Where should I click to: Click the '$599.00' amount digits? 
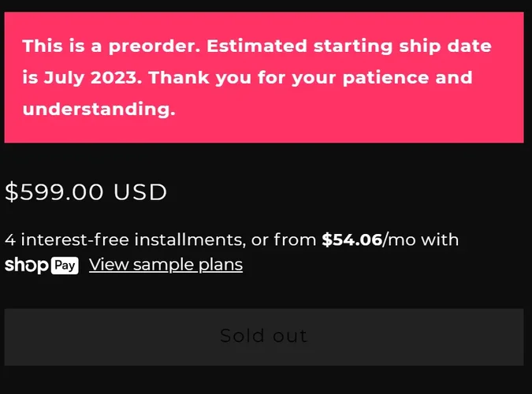click(x=55, y=192)
